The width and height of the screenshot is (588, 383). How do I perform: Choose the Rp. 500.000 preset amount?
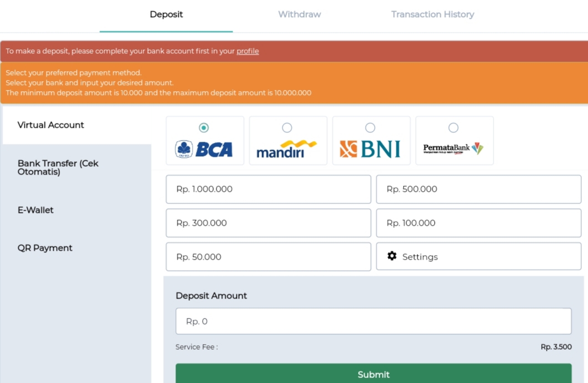[479, 189]
